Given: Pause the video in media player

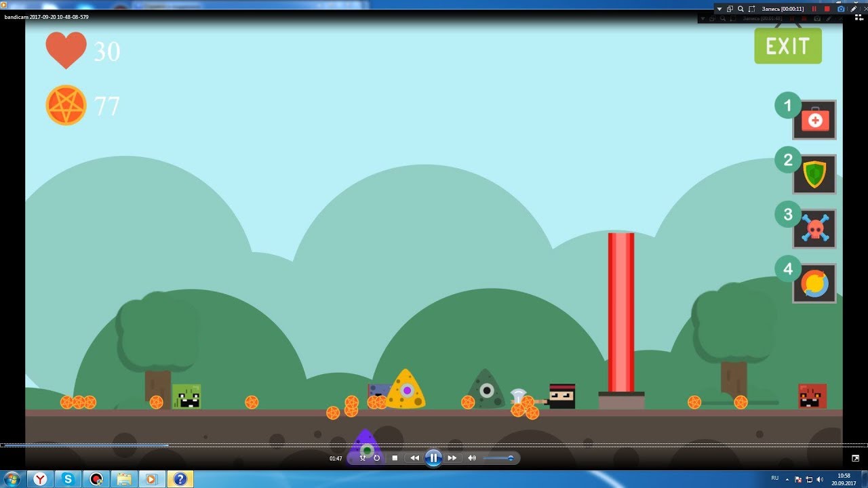Looking at the screenshot, I should 434,458.
